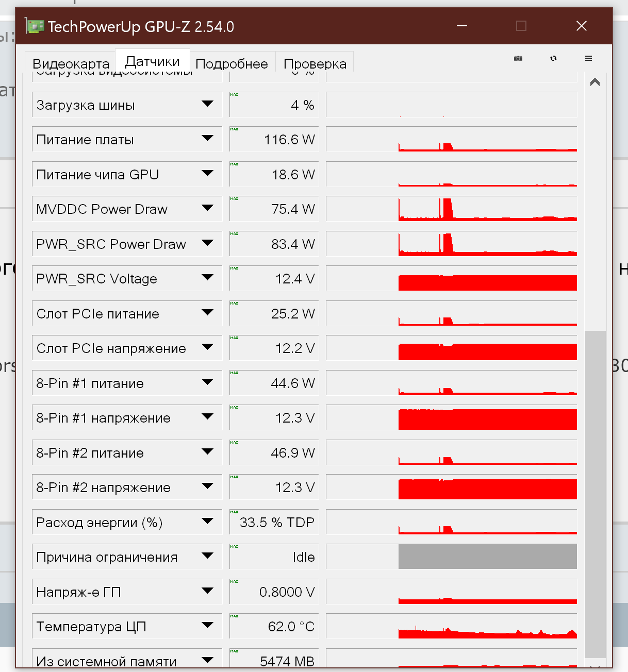Click the 46.9 W 8-Pin #2 value
Image resolution: width=628 pixels, height=672 pixels.
pyautogui.click(x=274, y=452)
